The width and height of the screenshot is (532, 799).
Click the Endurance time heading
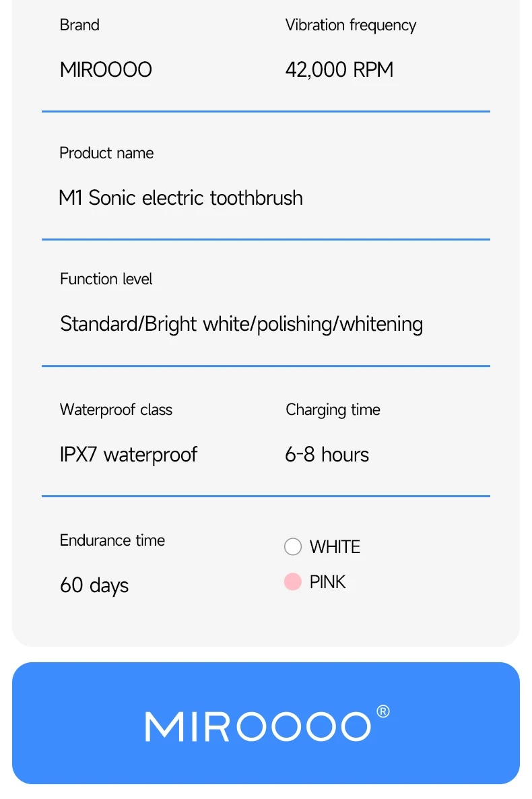click(x=112, y=540)
